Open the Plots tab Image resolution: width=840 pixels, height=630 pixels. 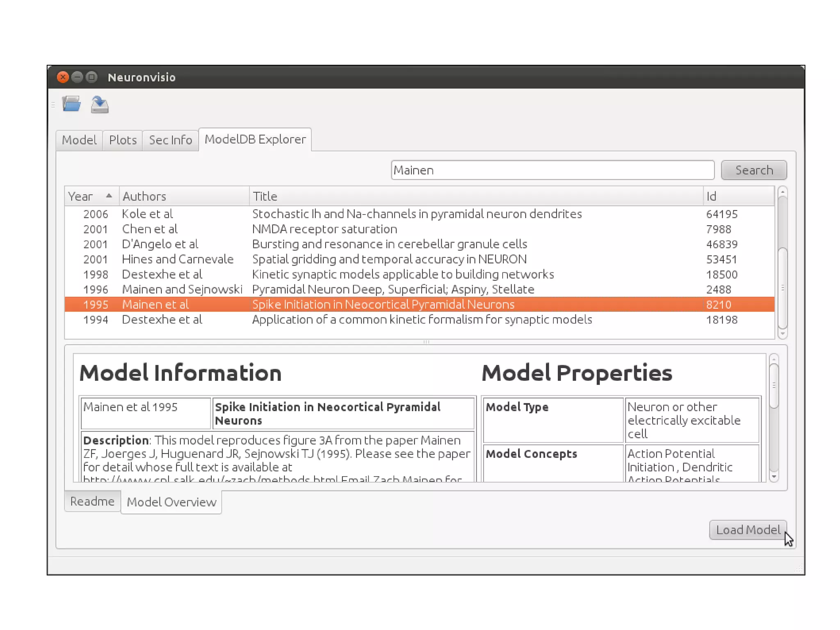click(123, 140)
